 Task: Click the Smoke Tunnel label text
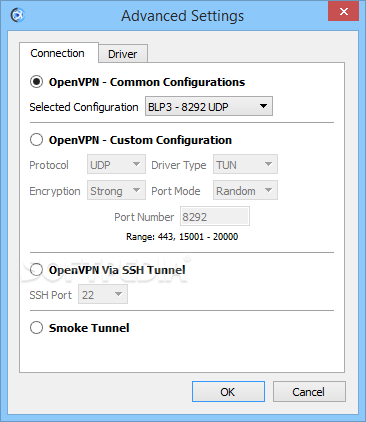pyautogui.click(x=89, y=328)
